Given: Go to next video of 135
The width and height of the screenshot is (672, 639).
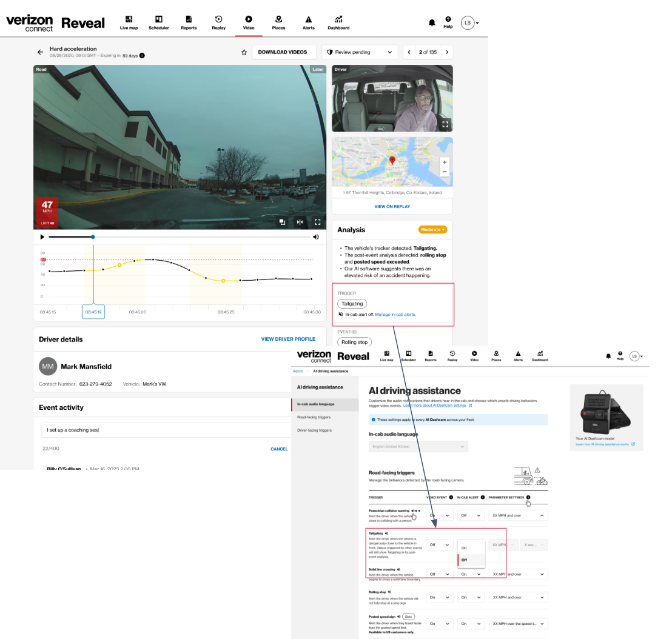Looking at the screenshot, I should click(447, 52).
